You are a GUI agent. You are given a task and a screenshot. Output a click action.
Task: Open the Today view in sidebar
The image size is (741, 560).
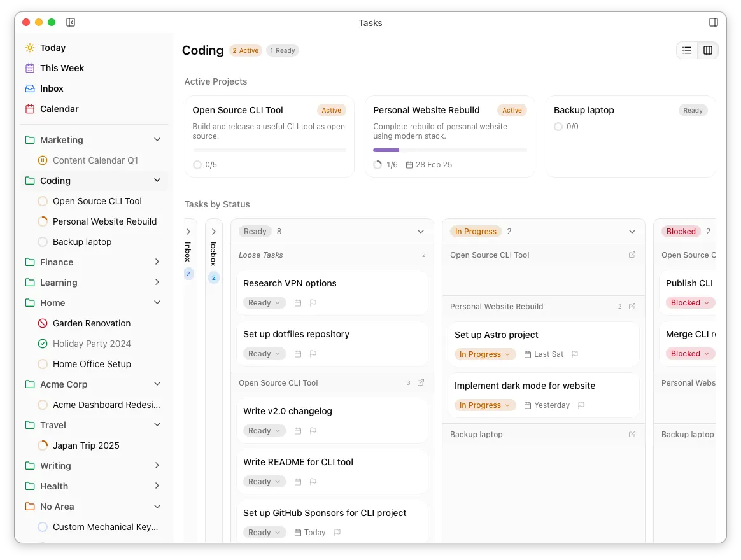click(x=52, y=48)
